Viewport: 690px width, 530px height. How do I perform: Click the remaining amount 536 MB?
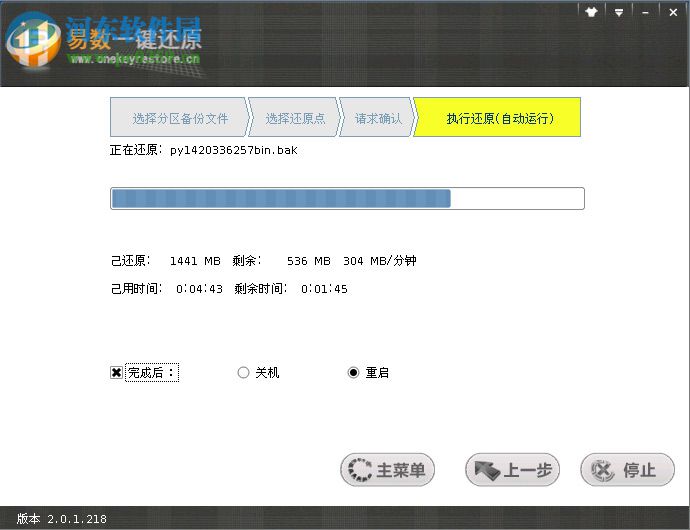[308, 261]
